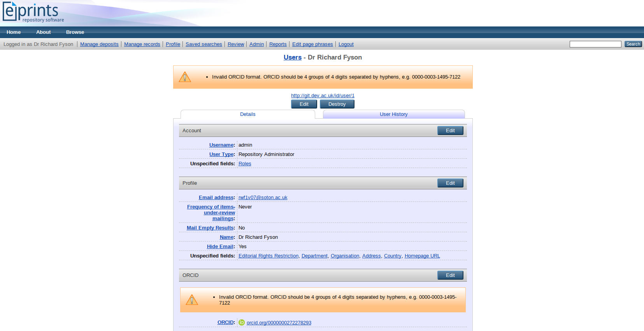Click the green ORCID iD icon
The image size is (644, 331).
[242, 322]
